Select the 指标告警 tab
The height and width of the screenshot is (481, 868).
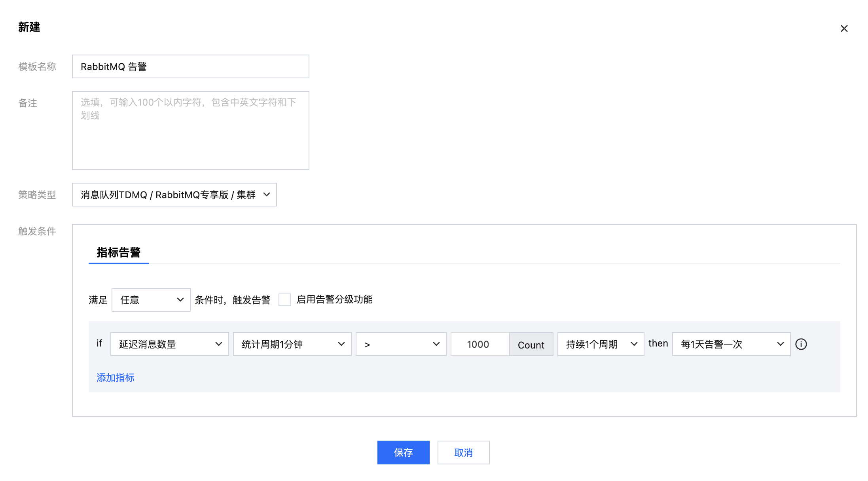tap(118, 252)
